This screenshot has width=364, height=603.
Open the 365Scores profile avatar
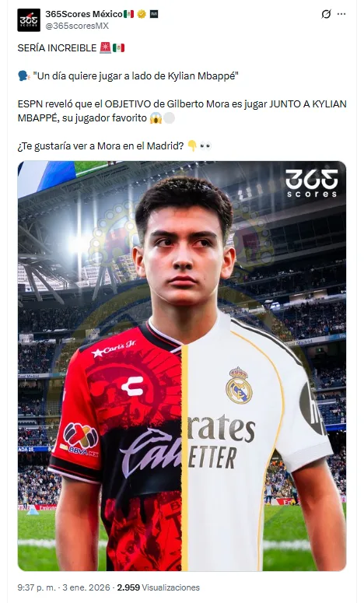[29, 20]
